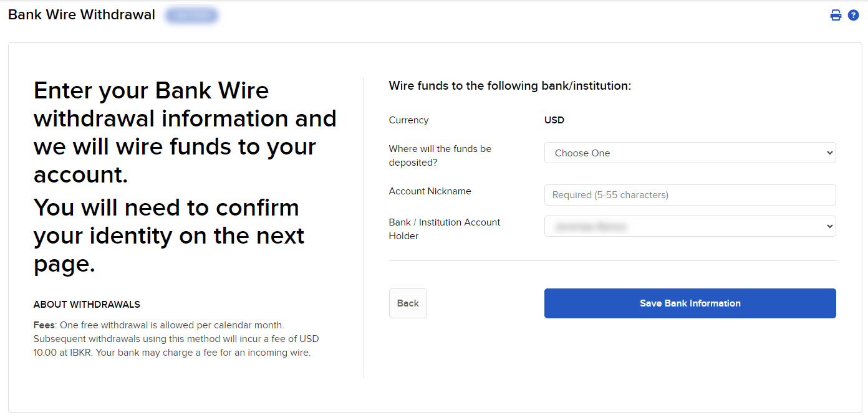Select the print icon near the page header
Image resolution: width=868 pixels, height=418 pixels.
pyautogui.click(x=836, y=14)
